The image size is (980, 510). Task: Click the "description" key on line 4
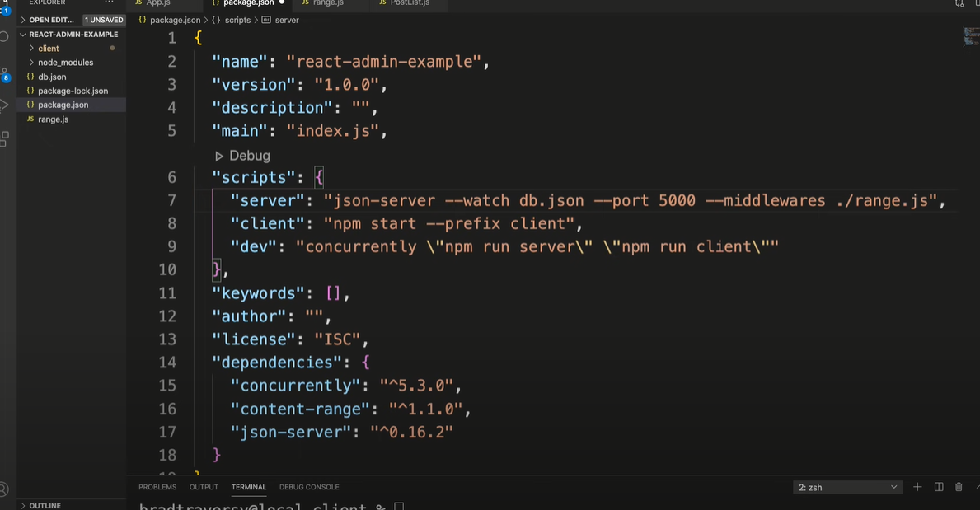(272, 108)
